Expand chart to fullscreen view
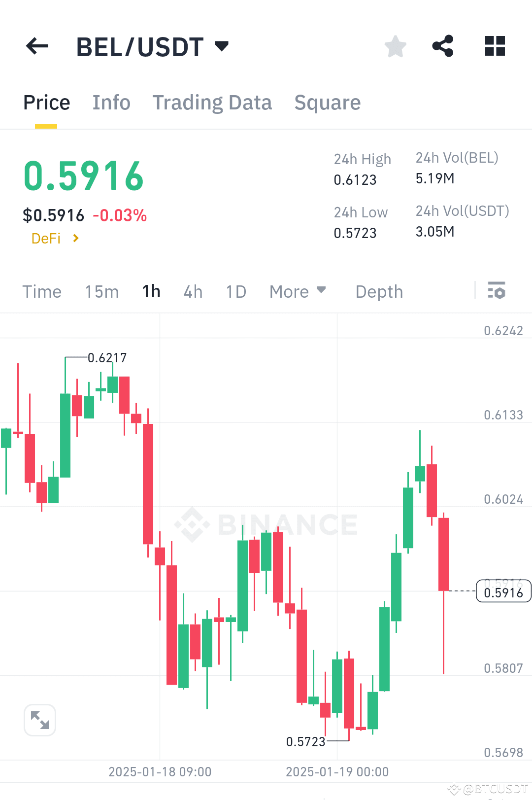 pyautogui.click(x=40, y=720)
